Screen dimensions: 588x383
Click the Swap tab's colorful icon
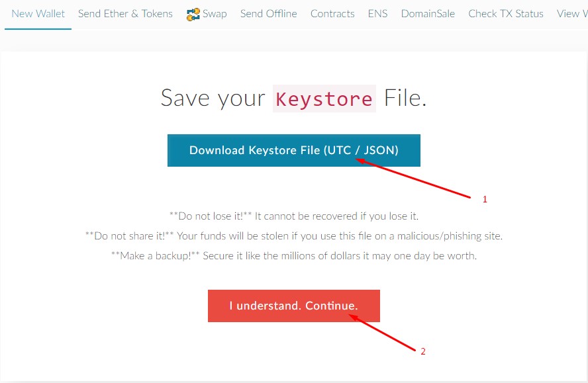193,14
